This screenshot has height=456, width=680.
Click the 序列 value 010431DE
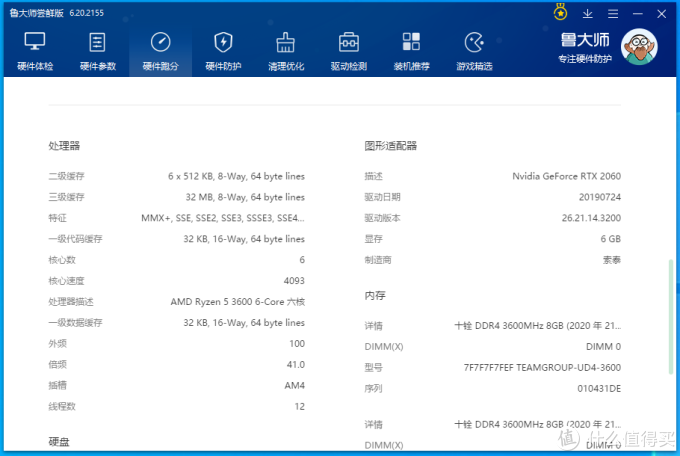[x=599, y=388]
